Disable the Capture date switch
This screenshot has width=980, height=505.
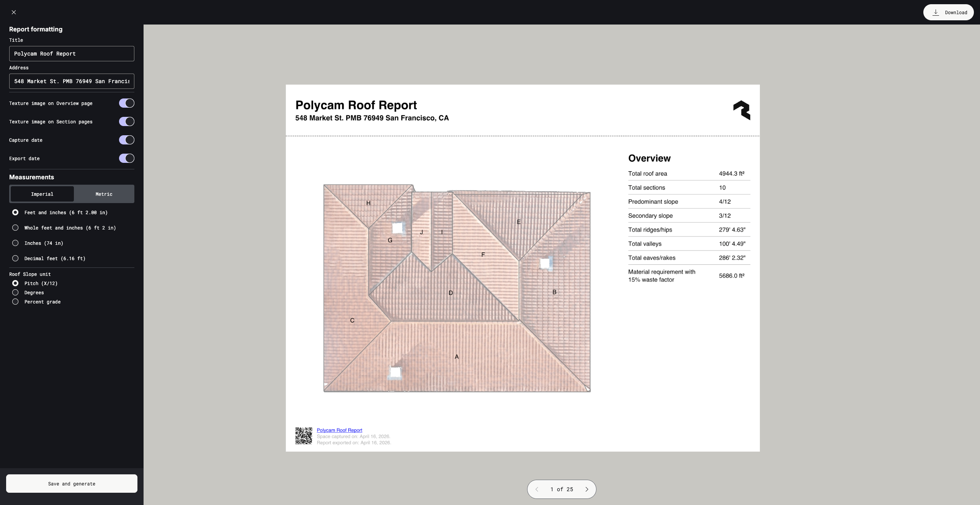(126, 140)
